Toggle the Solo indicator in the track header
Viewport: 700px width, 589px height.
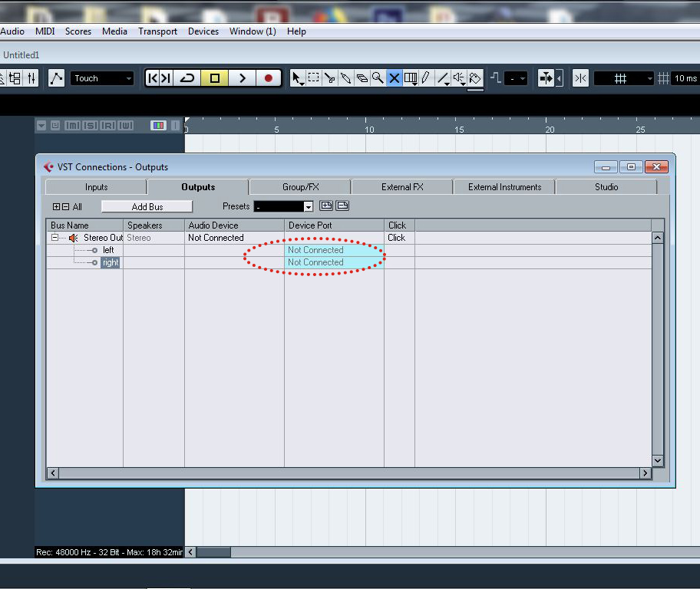coord(91,125)
